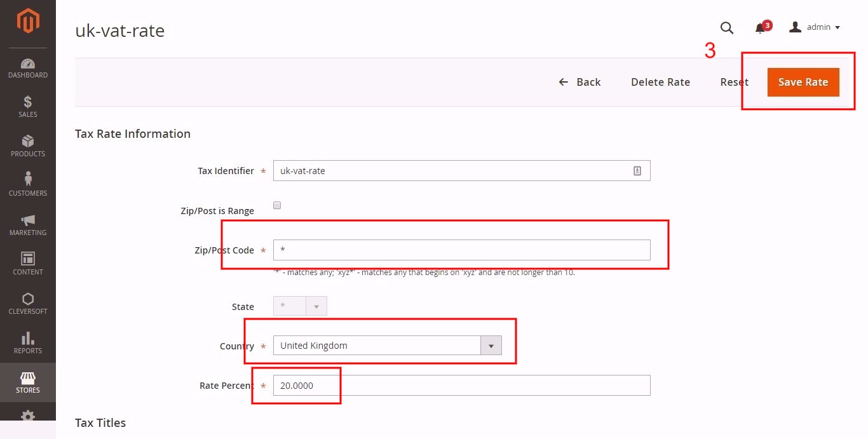868x439 pixels.
Task: Open the Stores section icon
Action: 28,382
